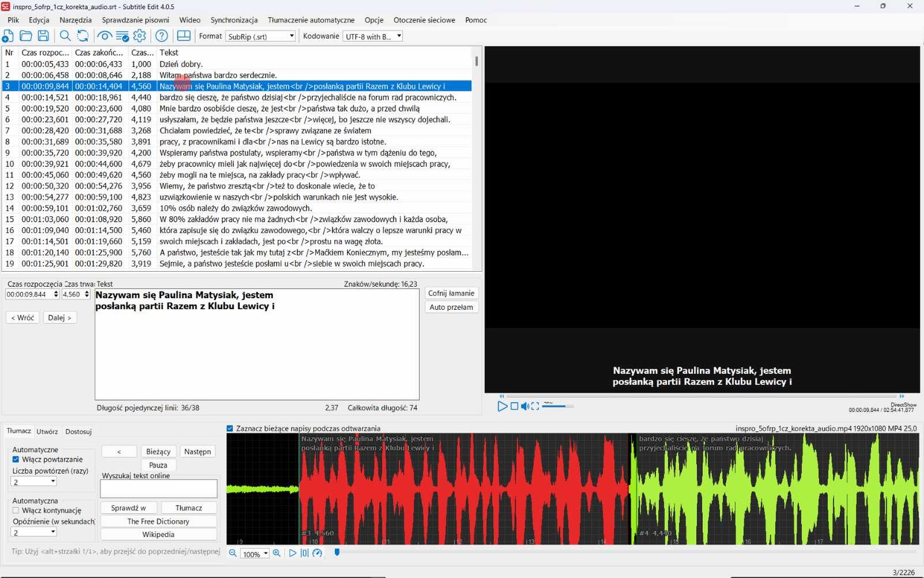Open the waveform 100% zoom dropdown
Viewport: 924px width, 578px height.
click(255, 554)
